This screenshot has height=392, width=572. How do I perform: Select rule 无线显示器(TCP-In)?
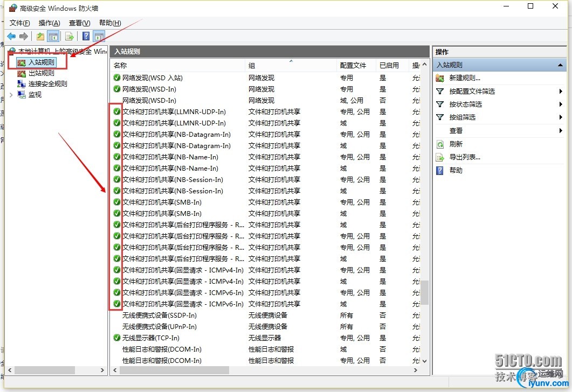click(150, 338)
